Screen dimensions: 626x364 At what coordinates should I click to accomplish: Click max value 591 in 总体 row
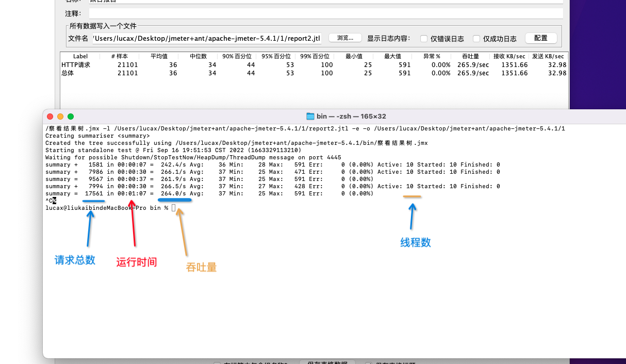pos(405,73)
